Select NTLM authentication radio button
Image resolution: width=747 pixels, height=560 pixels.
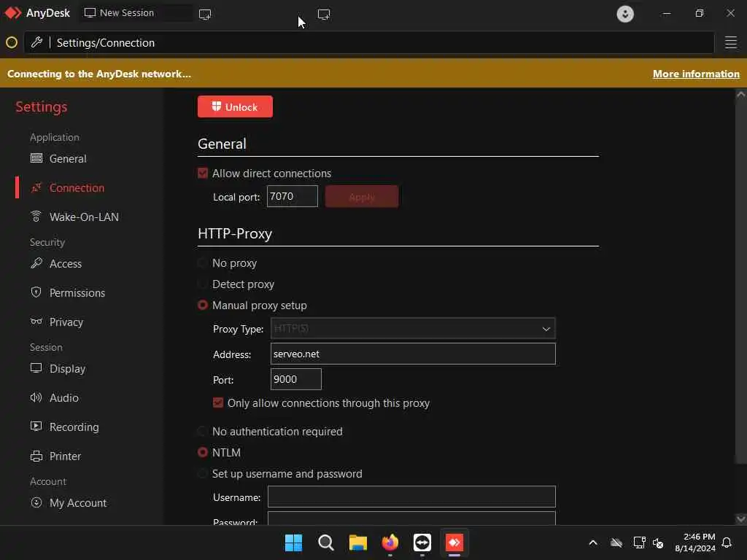(203, 452)
